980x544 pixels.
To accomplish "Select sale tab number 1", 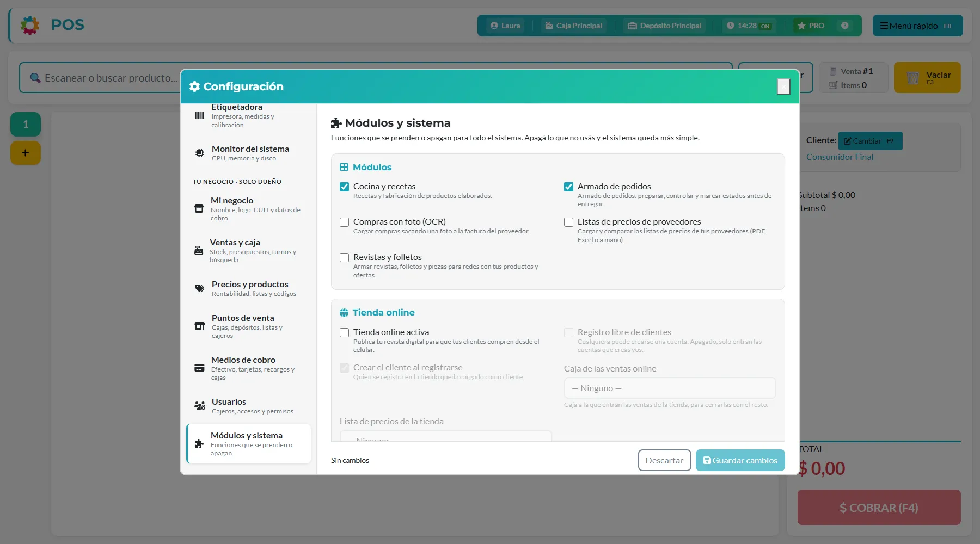I will pos(26,125).
